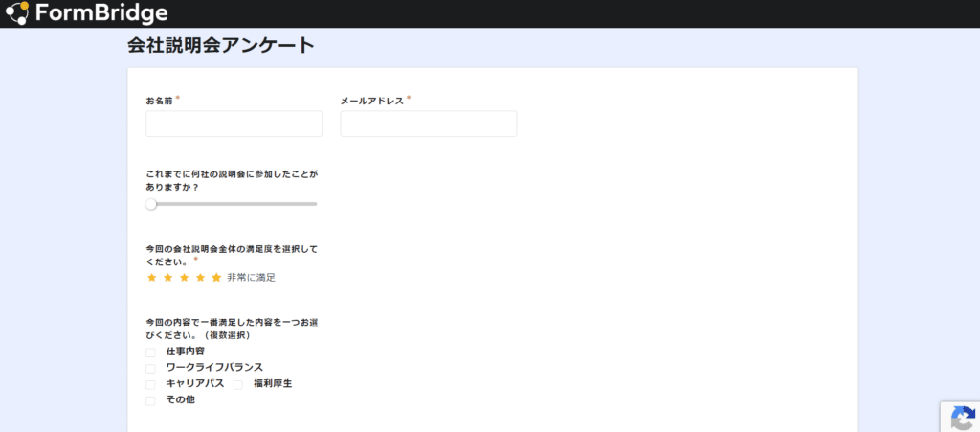Click the 会社説明会アンケート page heading
The width and height of the screenshot is (980, 432).
click(220, 45)
